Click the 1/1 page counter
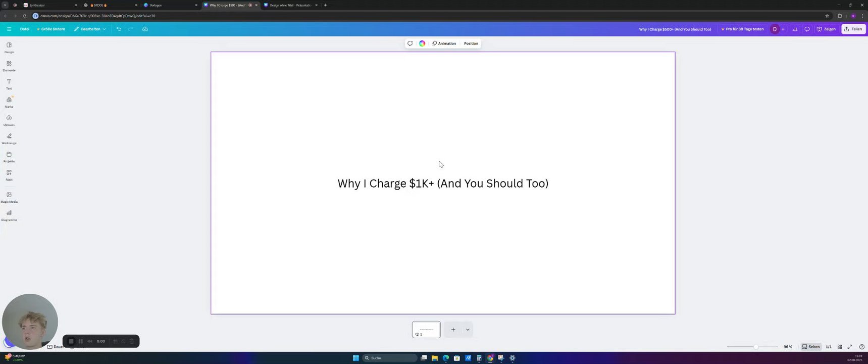 pyautogui.click(x=829, y=347)
